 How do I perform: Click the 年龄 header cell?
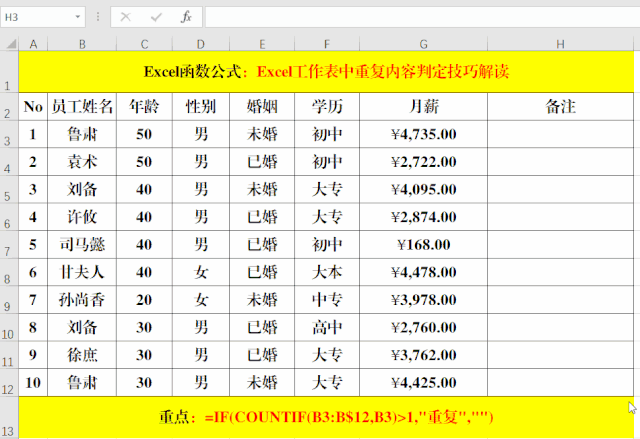pos(144,106)
